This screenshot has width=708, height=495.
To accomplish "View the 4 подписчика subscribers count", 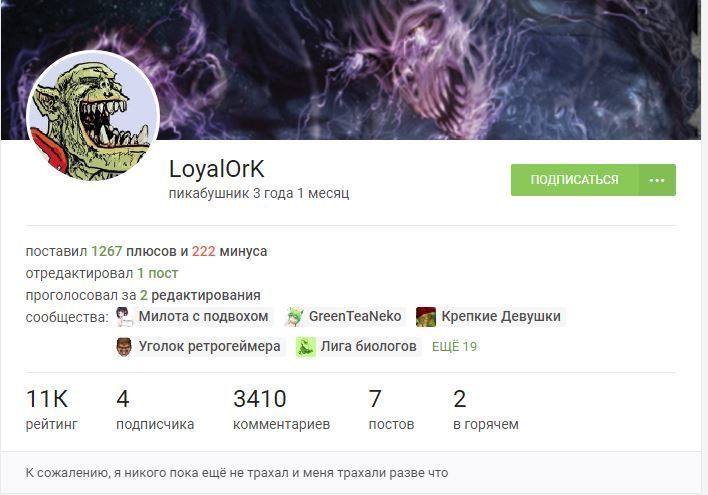I will [155, 409].
